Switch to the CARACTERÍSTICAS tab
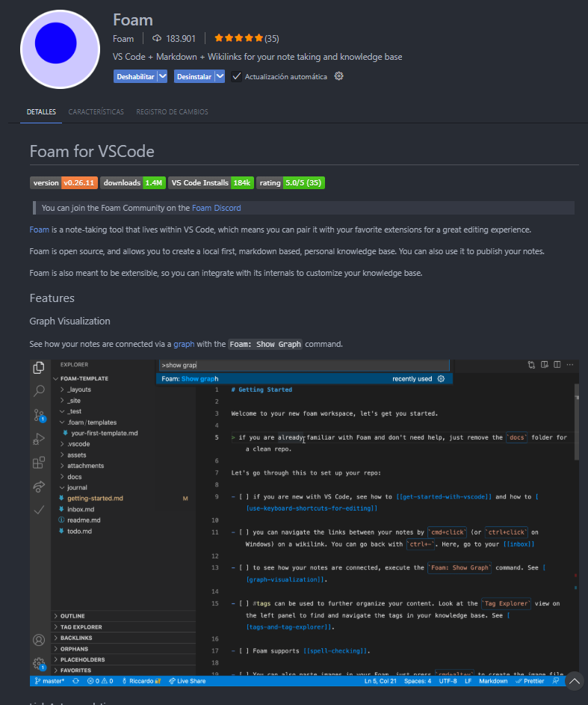Screen dimensions: 588x705 [x=96, y=111]
